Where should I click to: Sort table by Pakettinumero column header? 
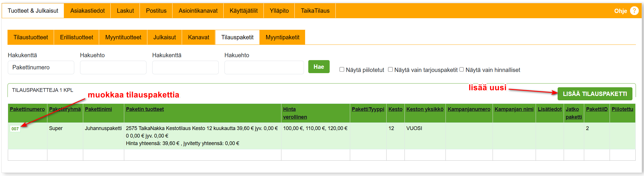coord(27,109)
